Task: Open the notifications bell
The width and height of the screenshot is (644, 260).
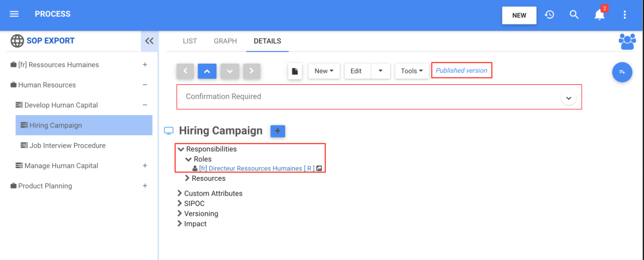Action: 600,15
